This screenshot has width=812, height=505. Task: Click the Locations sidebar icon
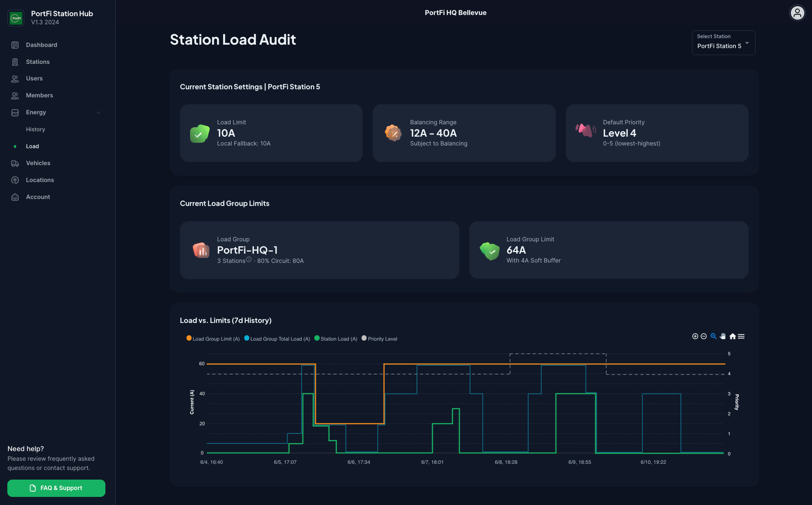pyautogui.click(x=15, y=180)
